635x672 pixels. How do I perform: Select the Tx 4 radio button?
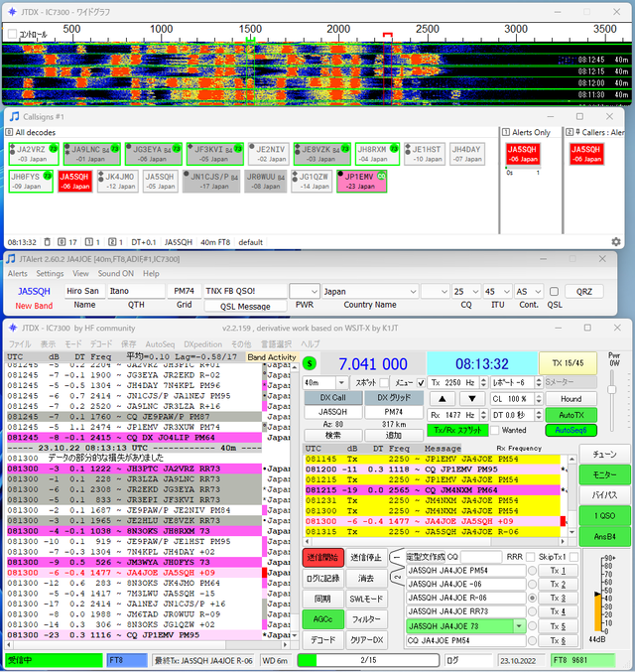(x=532, y=611)
